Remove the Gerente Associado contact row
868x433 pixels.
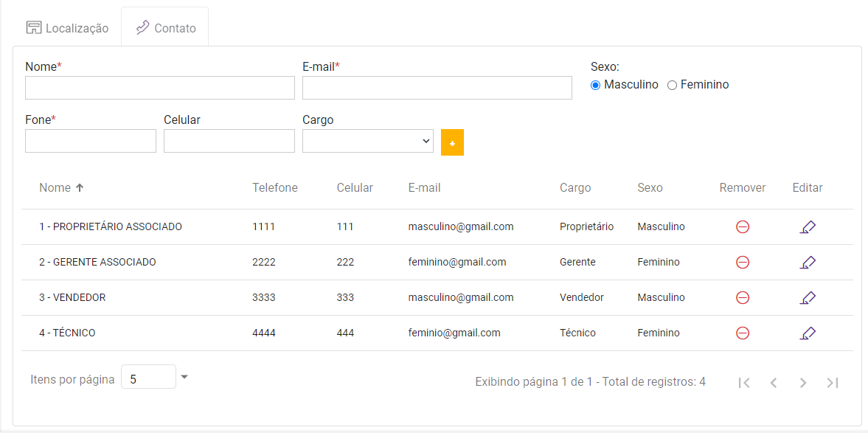point(743,263)
